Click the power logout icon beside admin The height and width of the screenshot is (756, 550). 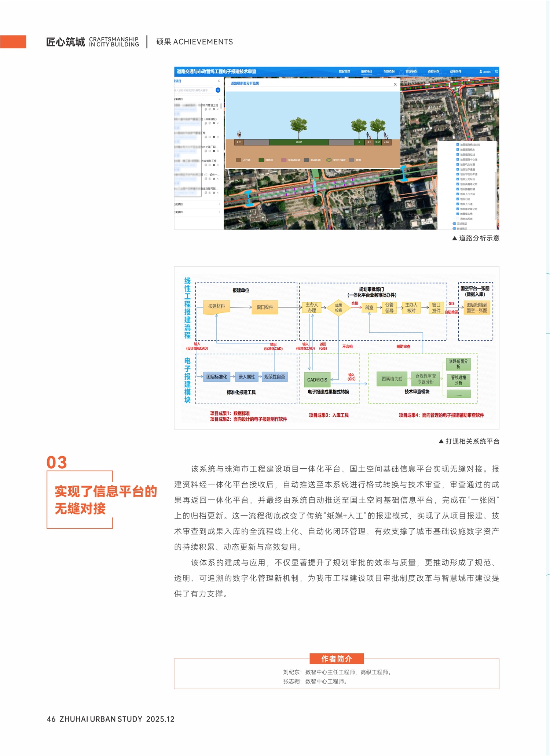pyautogui.click(x=496, y=71)
